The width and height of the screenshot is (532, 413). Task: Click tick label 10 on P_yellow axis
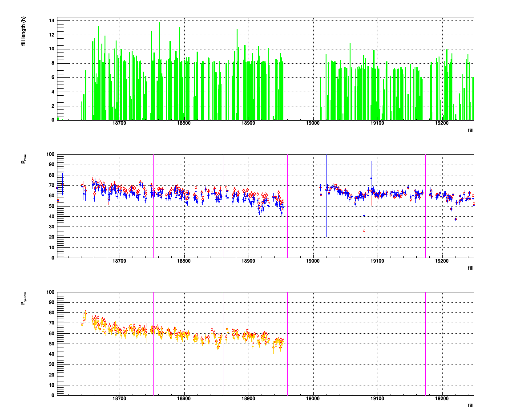click(52, 385)
